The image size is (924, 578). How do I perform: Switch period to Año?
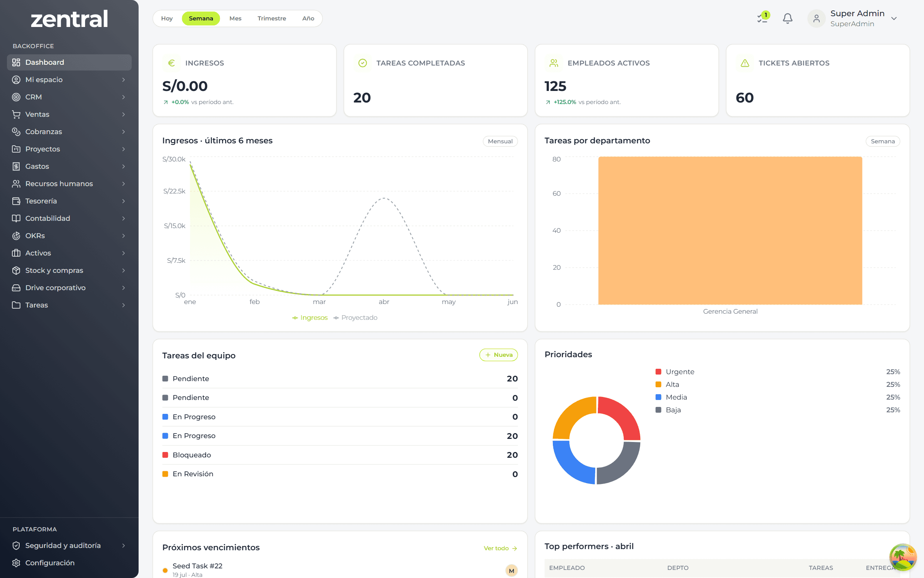(308, 18)
